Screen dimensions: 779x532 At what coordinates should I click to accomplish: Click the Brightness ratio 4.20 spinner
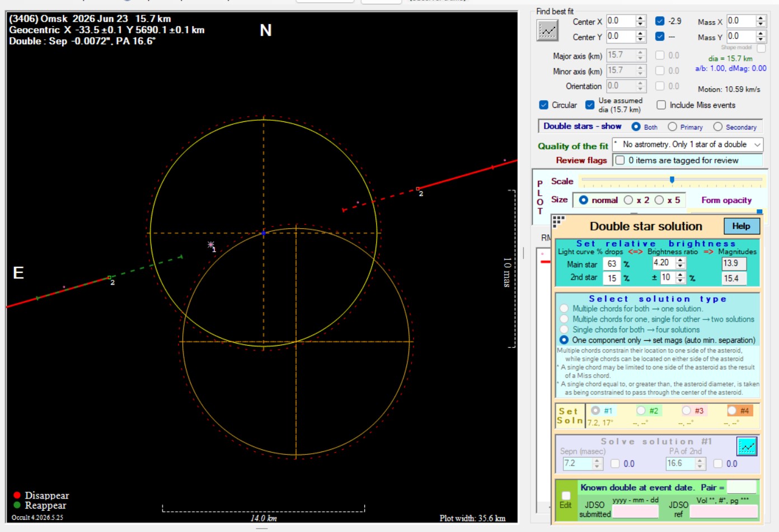(x=681, y=263)
